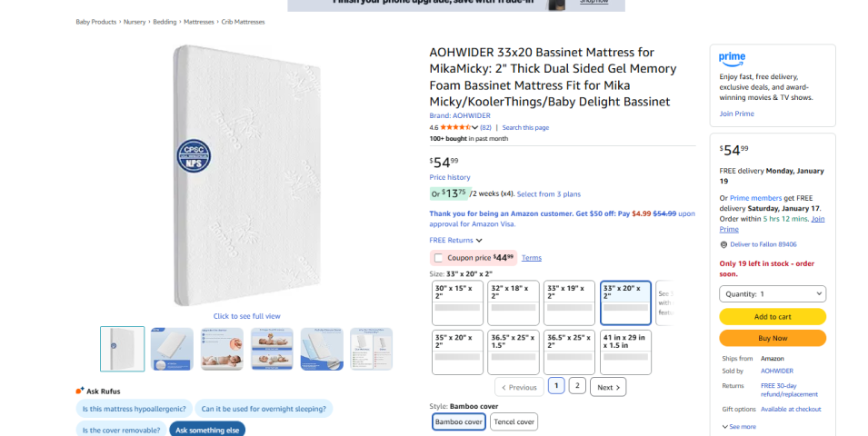The width and height of the screenshot is (868, 436).
Task: Click the Buy Now button
Action: 773,338
